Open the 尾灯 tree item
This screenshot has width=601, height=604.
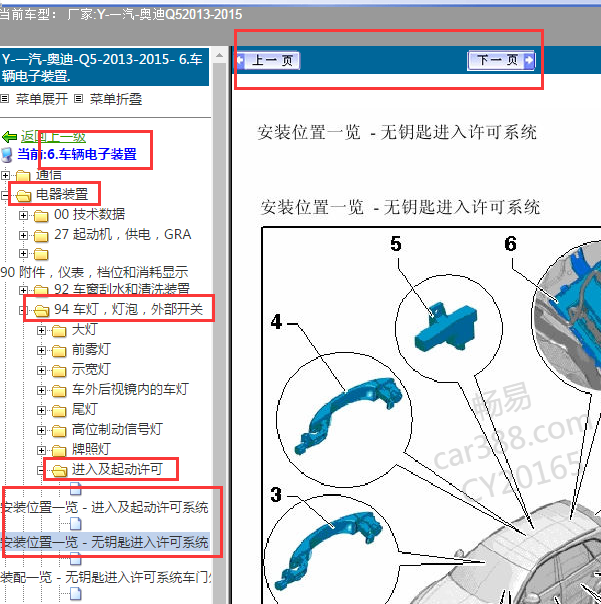click(85, 409)
